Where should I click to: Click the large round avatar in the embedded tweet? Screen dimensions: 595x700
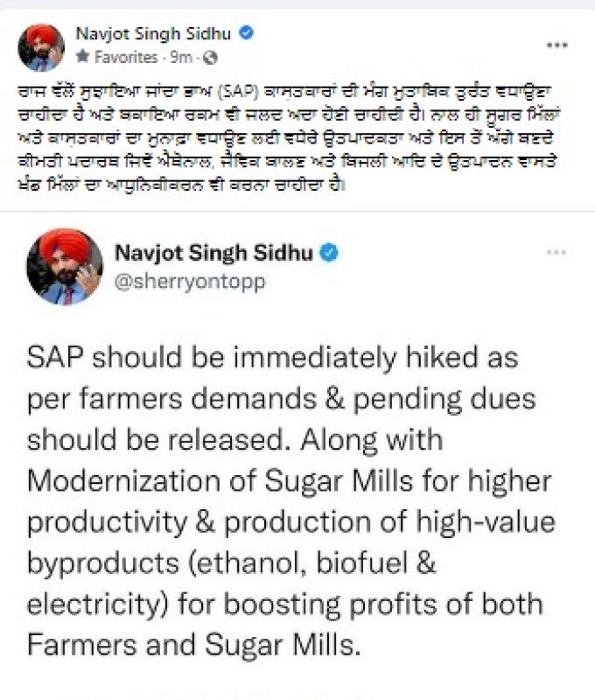(x=65, y=267)
